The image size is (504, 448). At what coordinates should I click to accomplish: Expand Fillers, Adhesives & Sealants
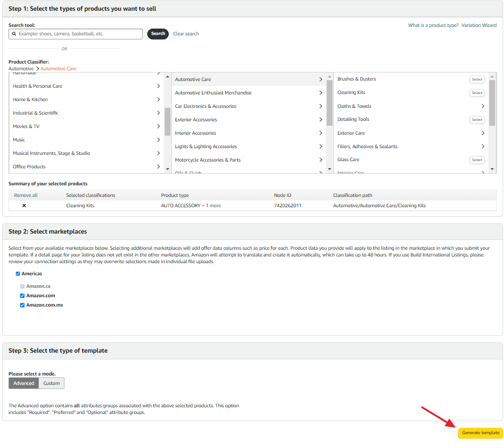[x=483, y=146]
